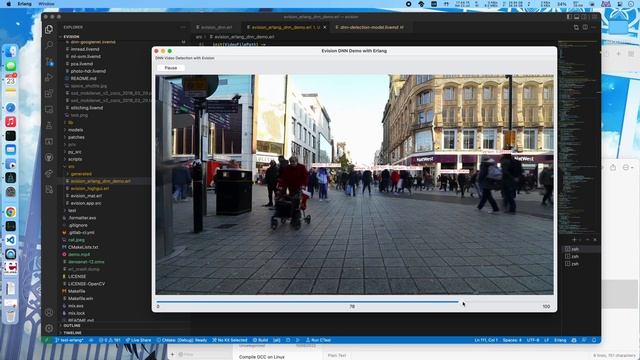Image resolution: width=640 pixels, height=360 pixels.
Task: Open the Calendar app in the Dock
Action: [x=11, y=79]
